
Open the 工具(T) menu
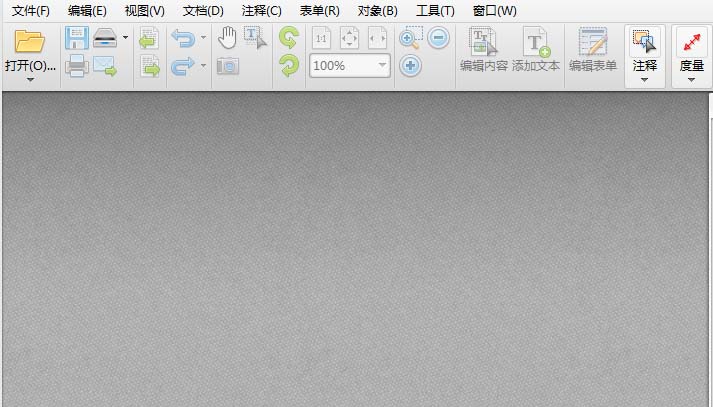point(434,11)
